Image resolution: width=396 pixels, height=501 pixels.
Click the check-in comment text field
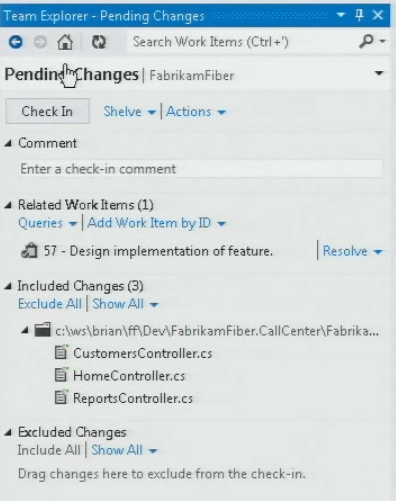click(201, 169)
